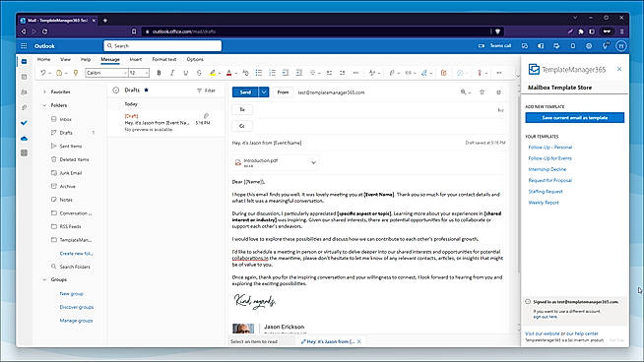Pick the text highlight color
This screenshot has height=362, width=644.
coord(213,73)
